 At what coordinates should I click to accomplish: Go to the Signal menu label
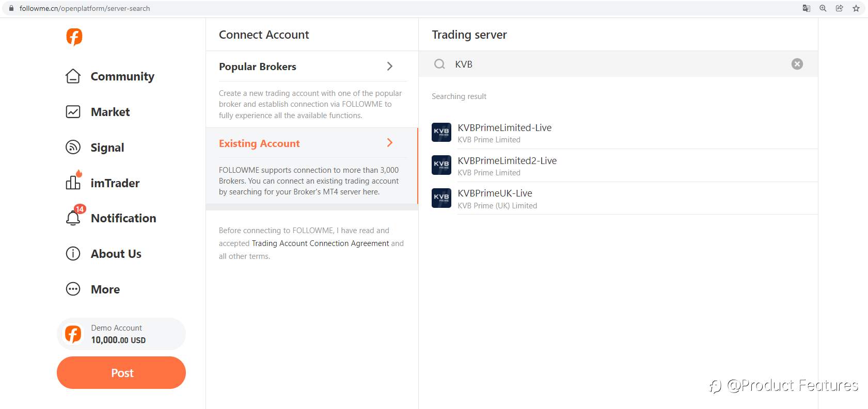tap(107, 148)
